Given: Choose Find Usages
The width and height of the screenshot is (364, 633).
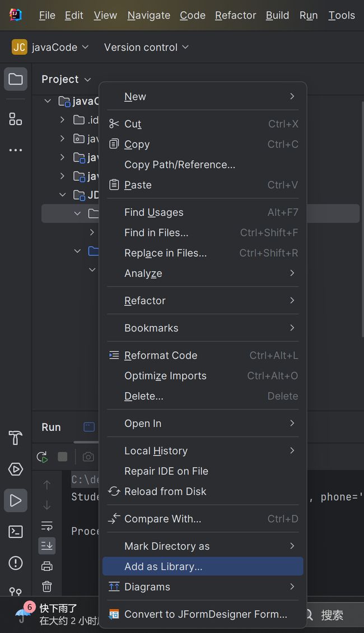Looking at the screenshot, I should 203,212.
